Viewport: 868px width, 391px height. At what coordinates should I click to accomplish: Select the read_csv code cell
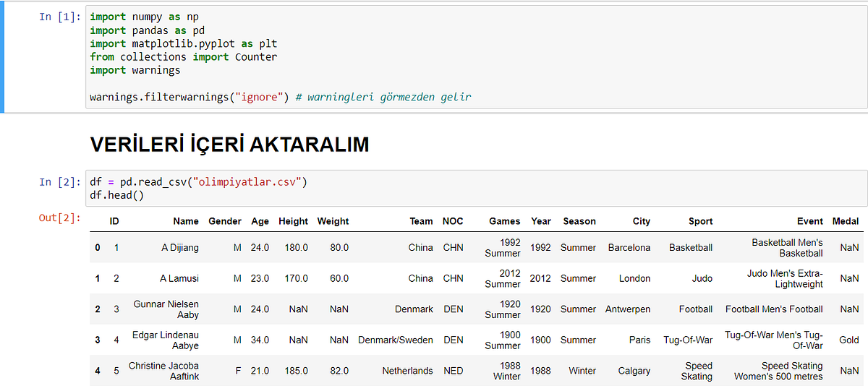pos(477,189)
